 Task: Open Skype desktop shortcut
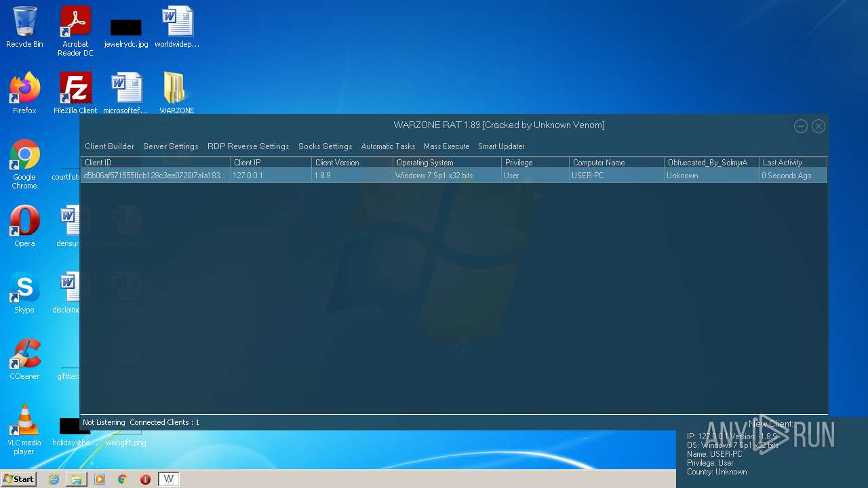[x=24, y=293]
